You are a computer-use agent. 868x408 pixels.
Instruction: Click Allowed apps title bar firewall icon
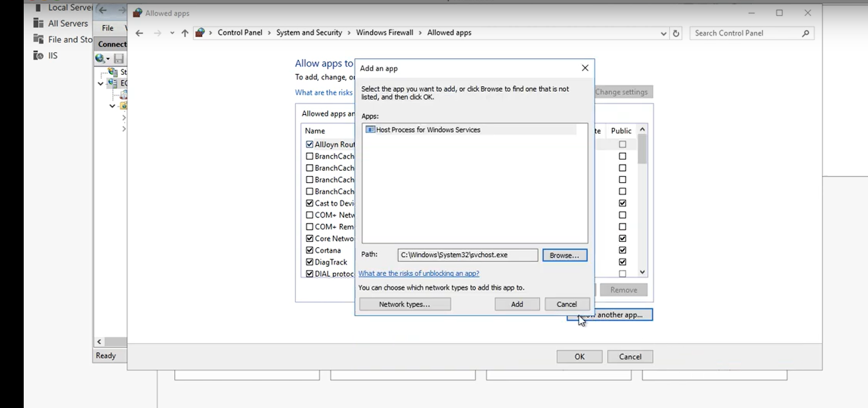tap(138, 13)
